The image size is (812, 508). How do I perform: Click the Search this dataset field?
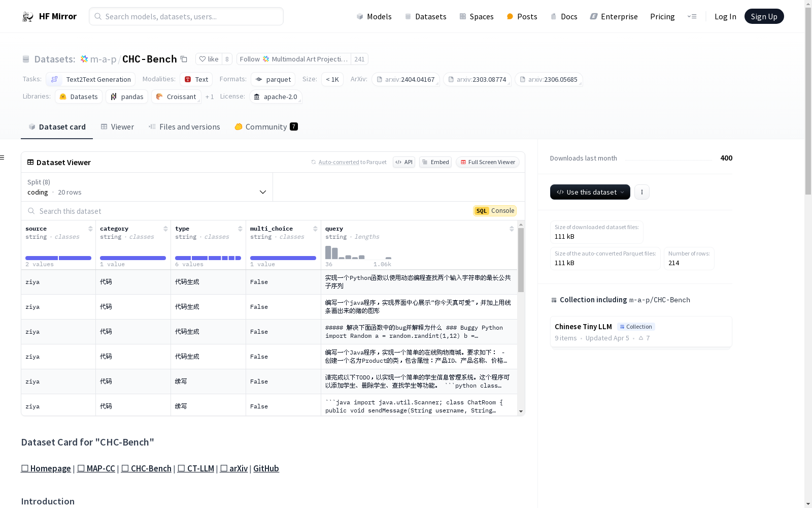click(x=152, y=211)
